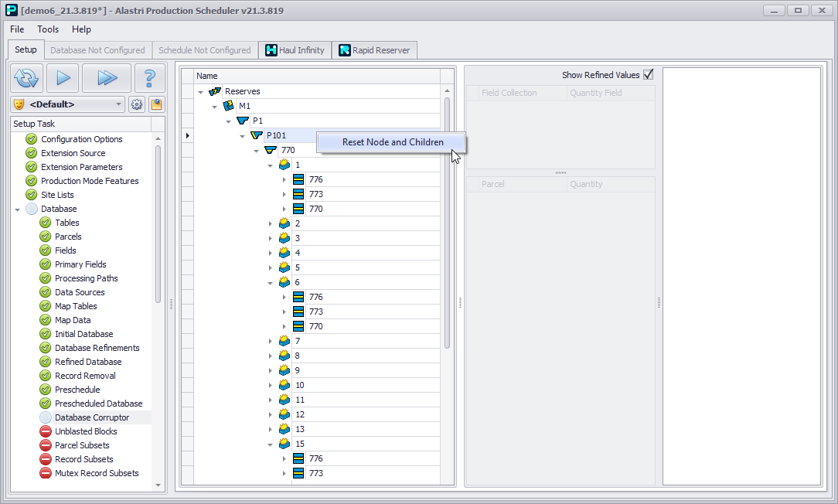Select Database Corruptor setup task
Screen dimensions: 838x504
tap(92, 417)
